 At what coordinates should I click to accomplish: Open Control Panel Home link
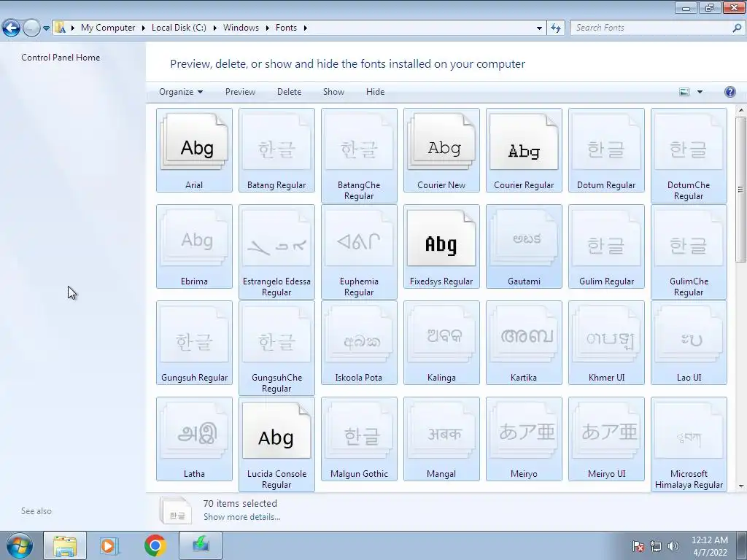[x=61, y=57]
